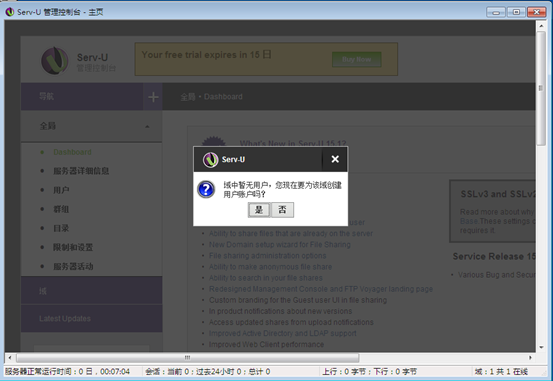This screenshot has height=381, width=553.
Task: Open 群组 in the sidebar
Action: [x=61, y=209]
